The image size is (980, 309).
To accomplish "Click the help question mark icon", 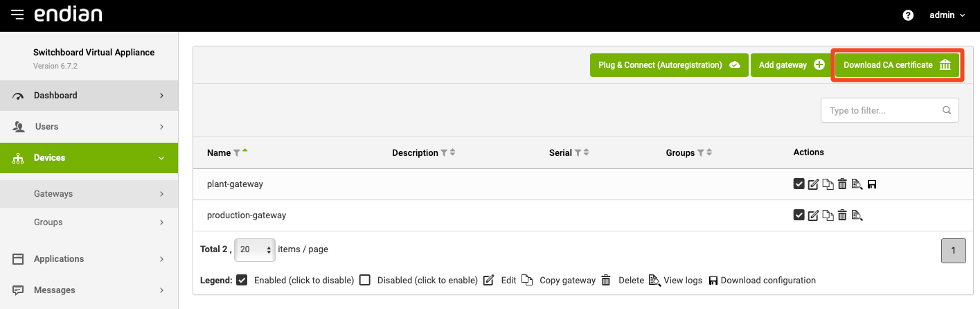I will coord(908,15).
